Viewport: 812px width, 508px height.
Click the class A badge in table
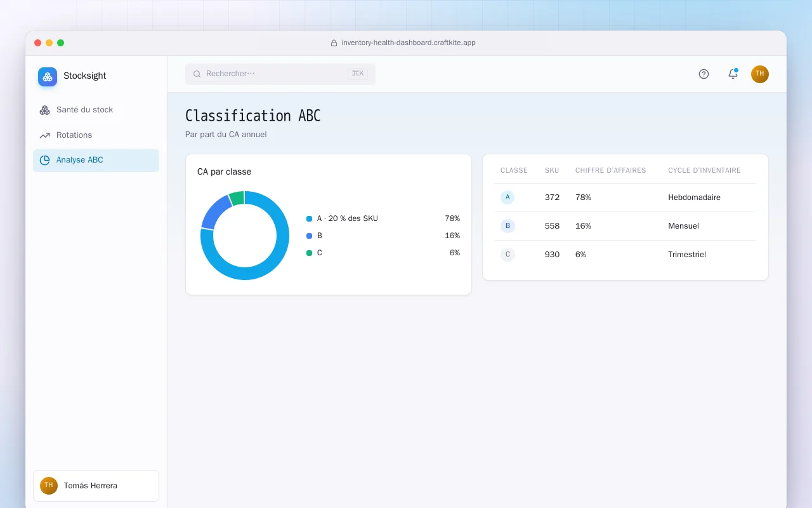[507, 197]
